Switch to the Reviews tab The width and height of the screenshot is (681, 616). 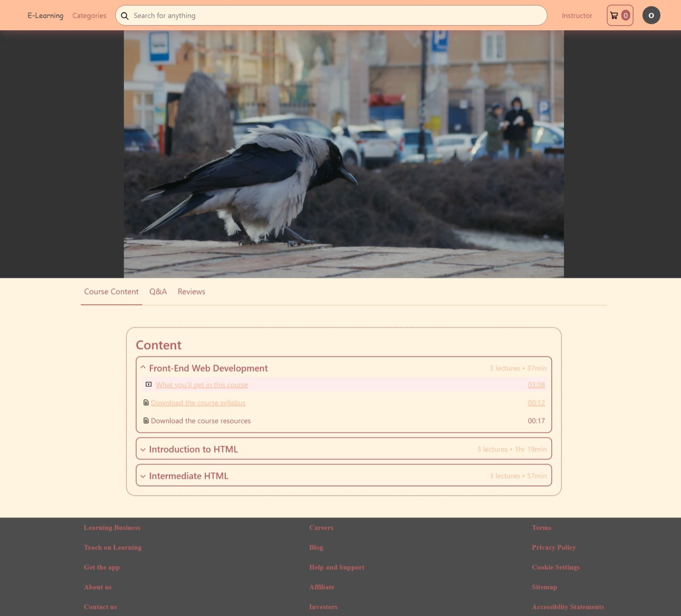click(191, 292)
